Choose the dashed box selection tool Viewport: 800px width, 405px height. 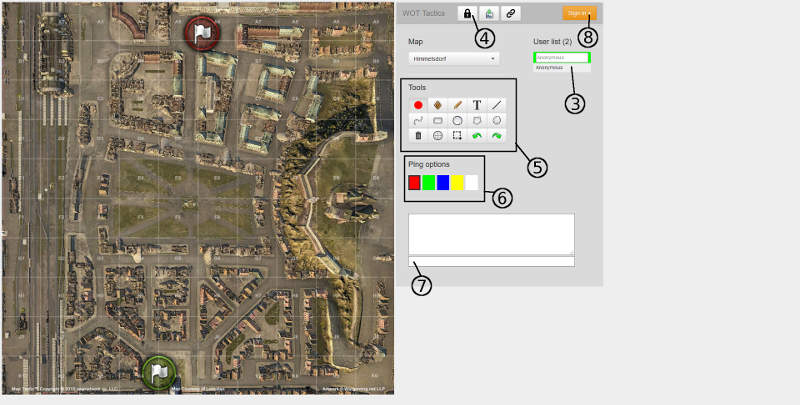tap(457, 135)
